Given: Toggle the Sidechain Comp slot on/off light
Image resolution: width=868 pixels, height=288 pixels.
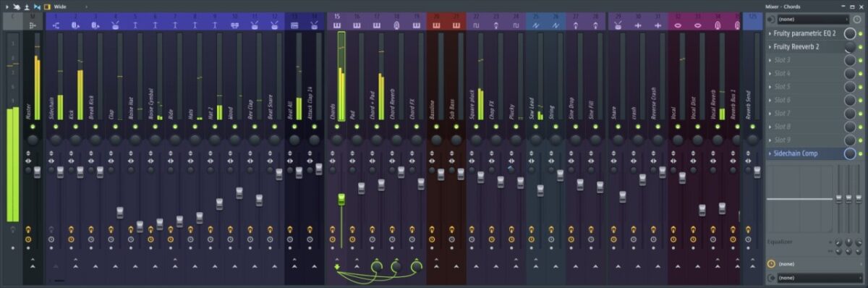Looking at the screenshot, I should tap(860, 154).
